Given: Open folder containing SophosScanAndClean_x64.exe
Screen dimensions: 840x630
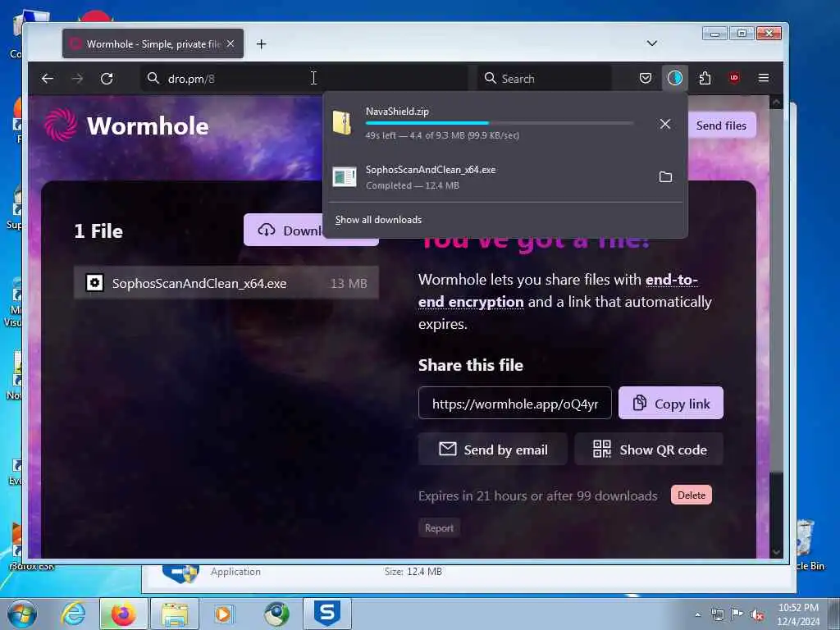Looking at the screenshot, I should click(x=664, y=177).
